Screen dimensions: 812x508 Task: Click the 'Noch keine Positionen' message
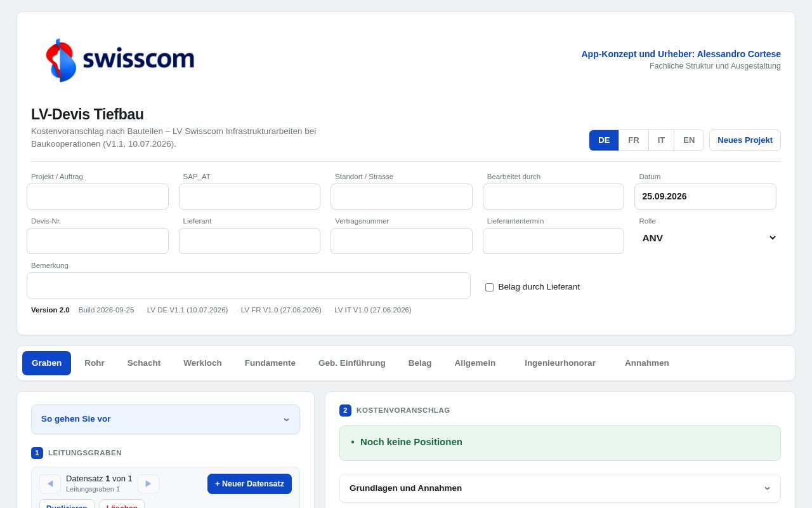pos(411,442)
